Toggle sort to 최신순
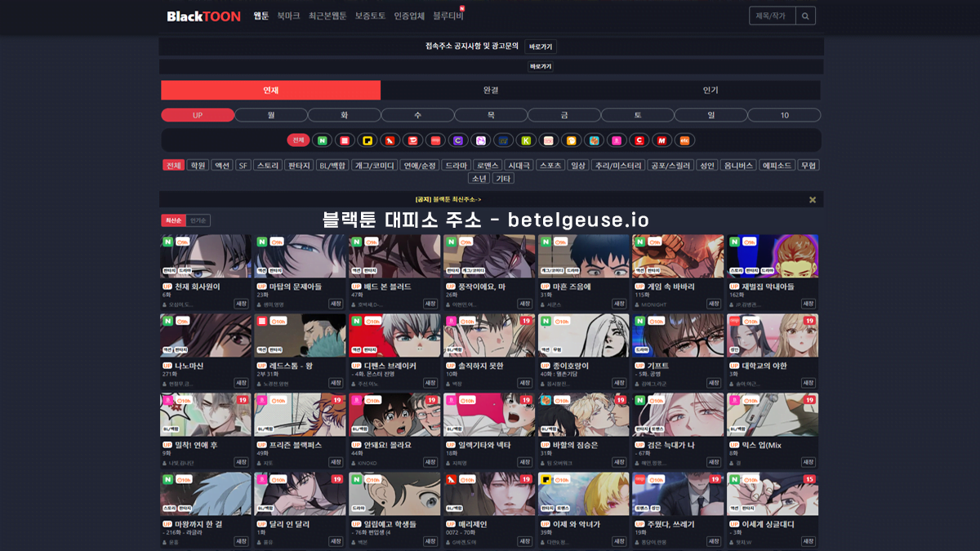 tap(173, 220)
